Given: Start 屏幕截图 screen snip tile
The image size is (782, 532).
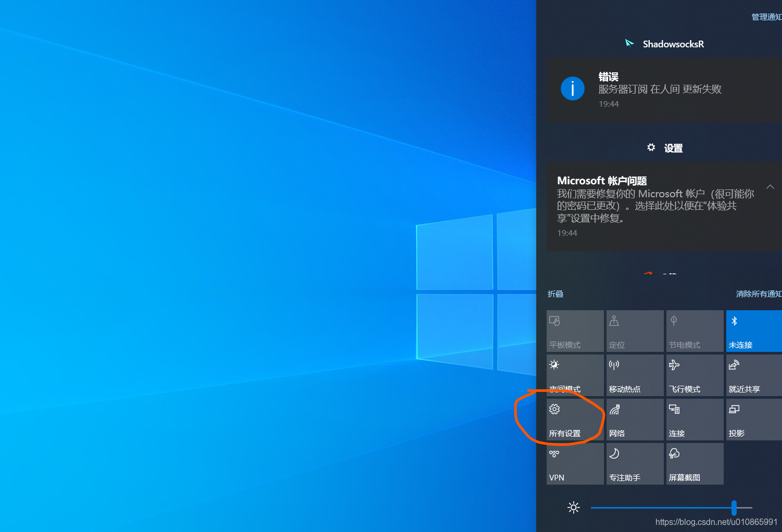Looking at the screenshot, I should click(x=695, y=464).
